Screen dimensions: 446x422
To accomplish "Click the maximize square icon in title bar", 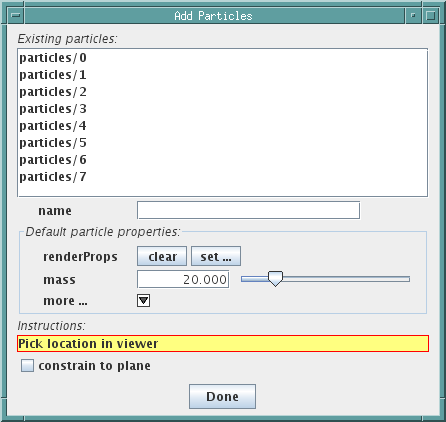I will click(x=431, y=15).
